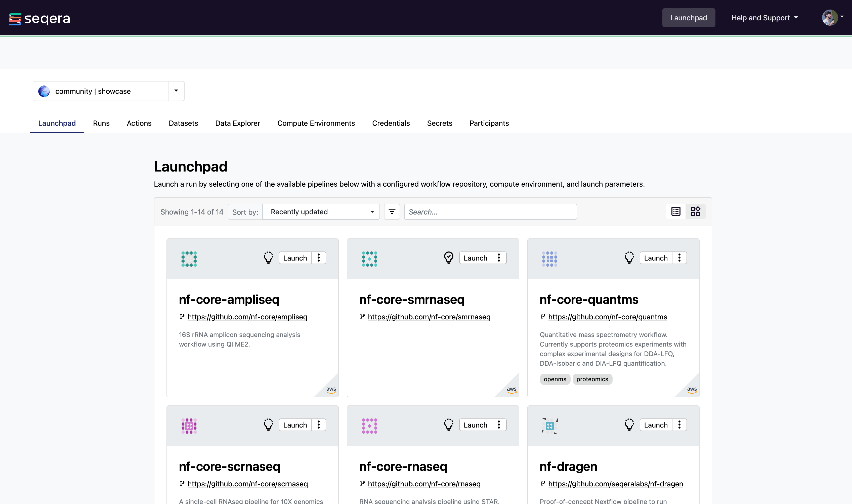Click the checked lightbulb on nf-core-smrnaseq card

pyautogui.click(x=449, y=258)
